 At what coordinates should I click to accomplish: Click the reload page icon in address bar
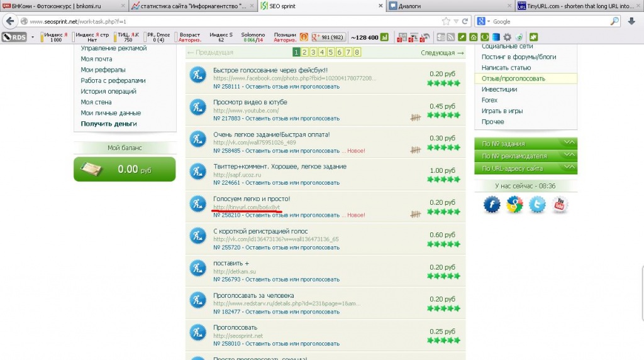[465, 21]
